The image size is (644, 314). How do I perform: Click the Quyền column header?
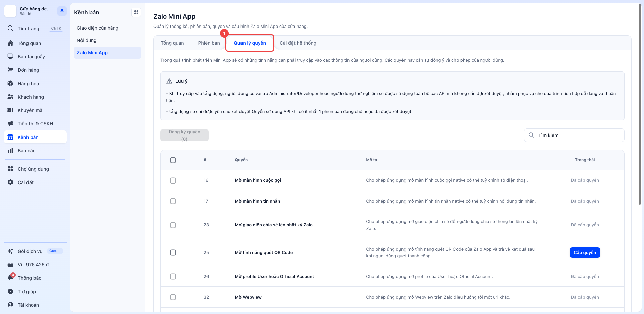(241, 160)
